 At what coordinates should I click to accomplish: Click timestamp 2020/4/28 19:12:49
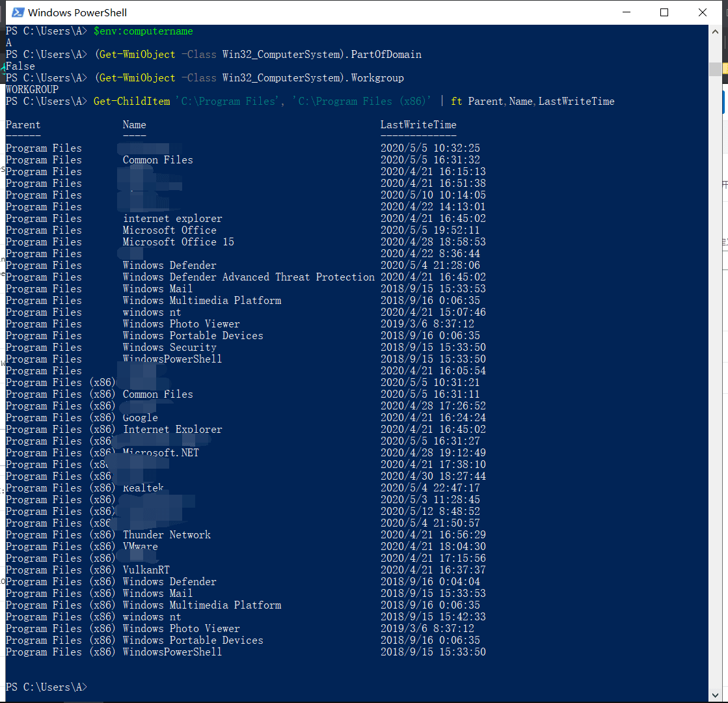433,452
